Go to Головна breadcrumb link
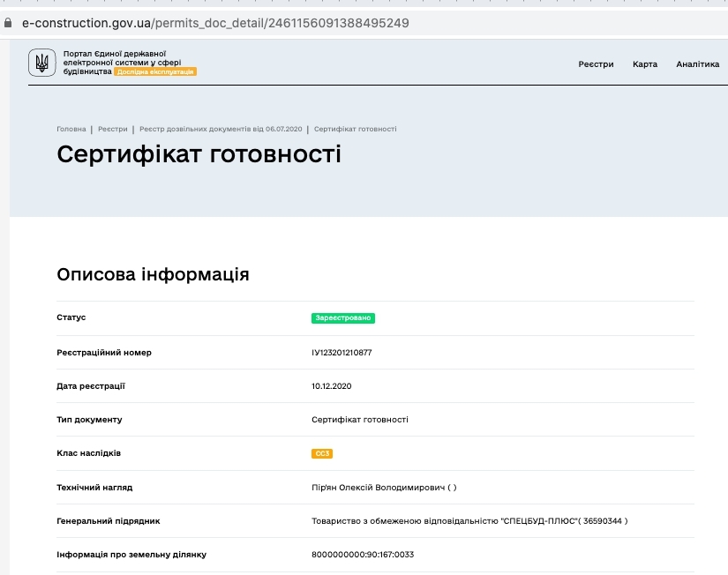The height and width of the screenshot is (575, 728). 71,129
